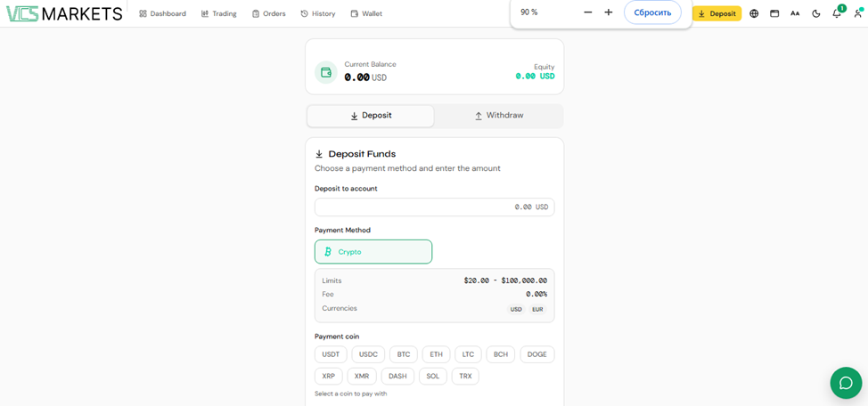Click the yellow Deposit button in header
This screenshot has height=406, width=868.
pyautogui.click(x=717, y=14)
